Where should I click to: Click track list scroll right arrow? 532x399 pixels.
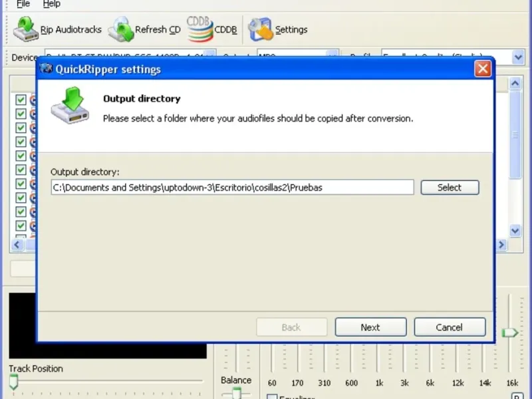pos(501,245)
